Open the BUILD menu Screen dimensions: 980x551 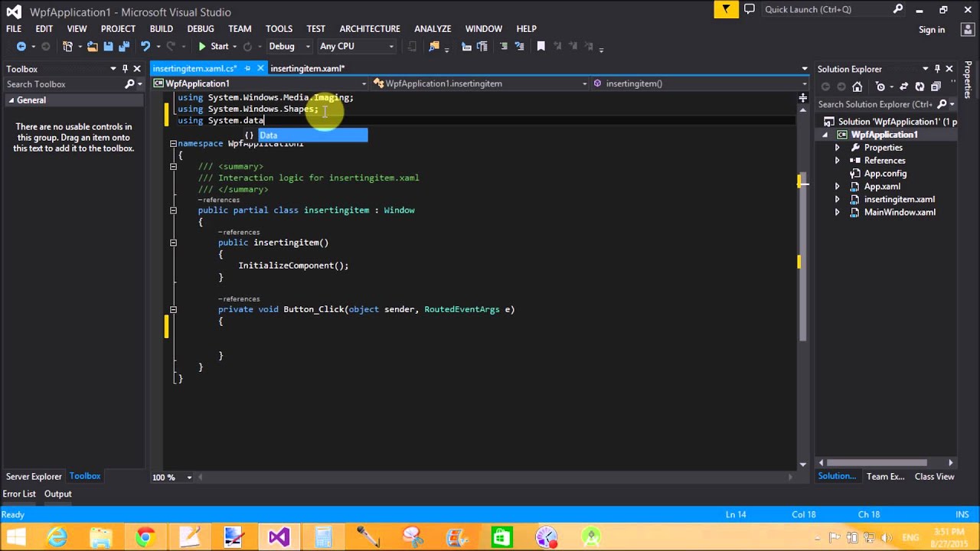(x=161, y=28)
